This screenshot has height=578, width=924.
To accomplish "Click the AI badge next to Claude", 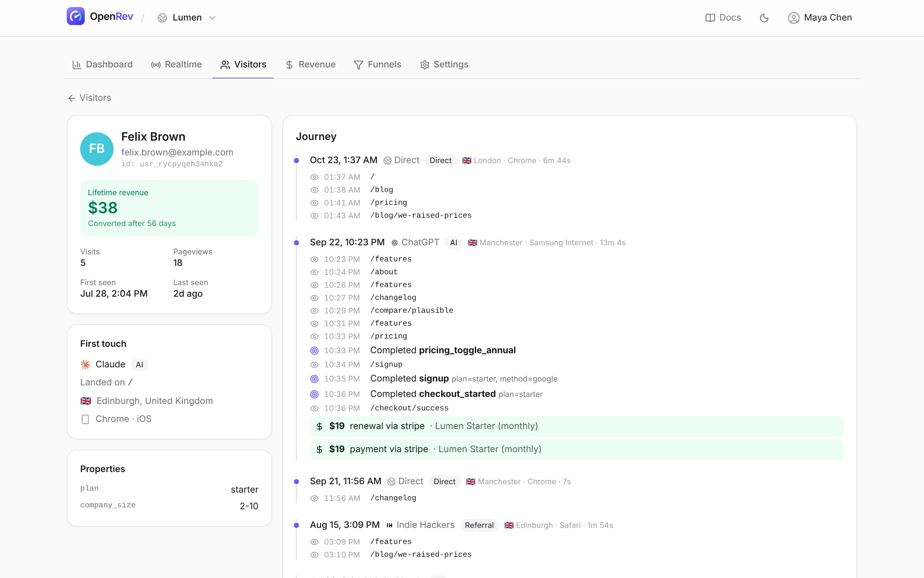I will (139, 365).
